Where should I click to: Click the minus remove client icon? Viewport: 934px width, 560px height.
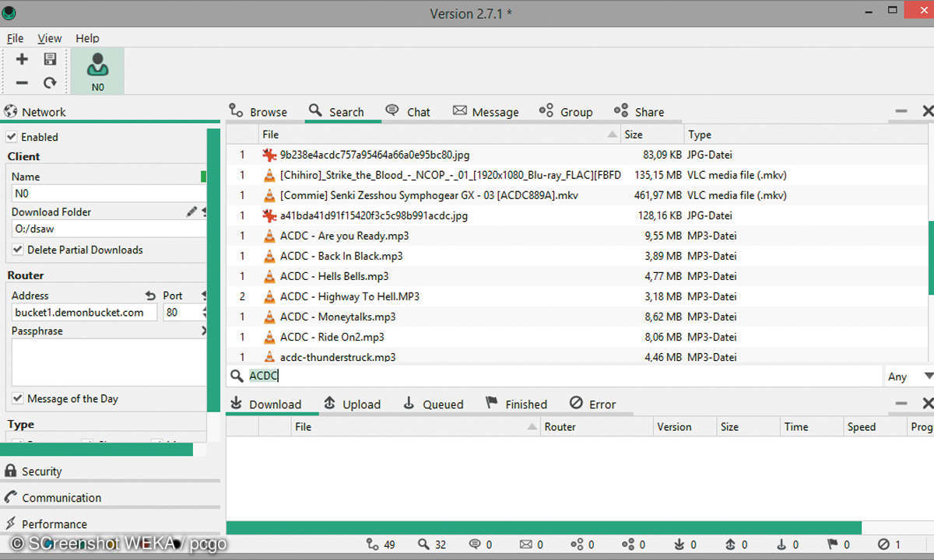click(22, 82)
